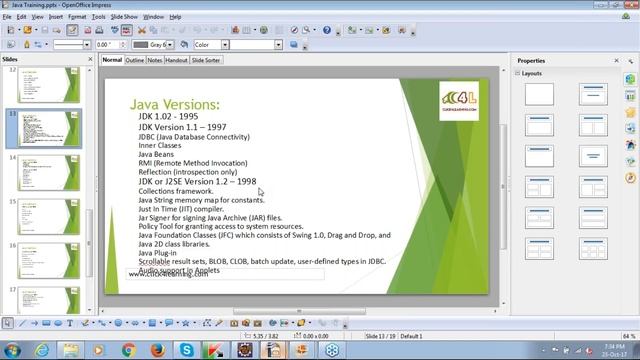Click the Print icon
640x360 pixels.
click(x=99, y=30)
